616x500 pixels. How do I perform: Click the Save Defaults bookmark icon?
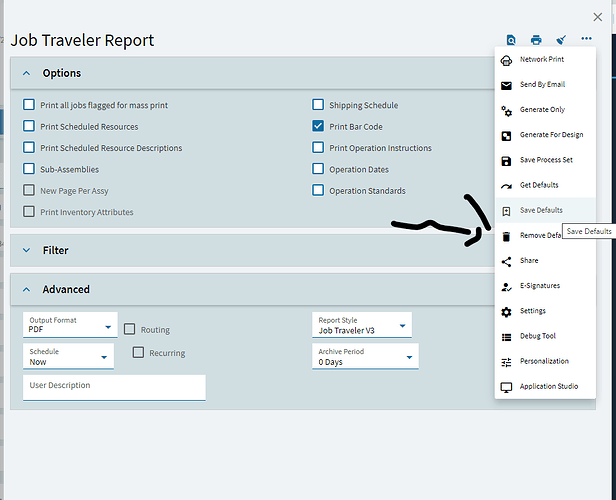506,212
